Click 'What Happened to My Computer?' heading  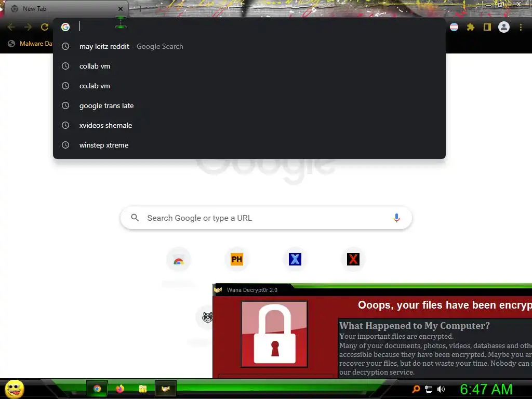[x=414, y=326]
